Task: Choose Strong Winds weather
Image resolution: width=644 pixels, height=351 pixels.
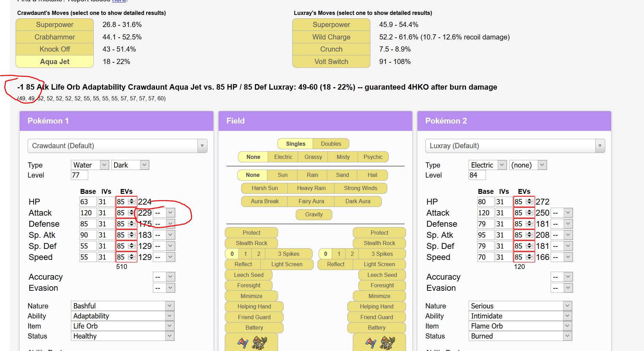Action: (361, 188)
